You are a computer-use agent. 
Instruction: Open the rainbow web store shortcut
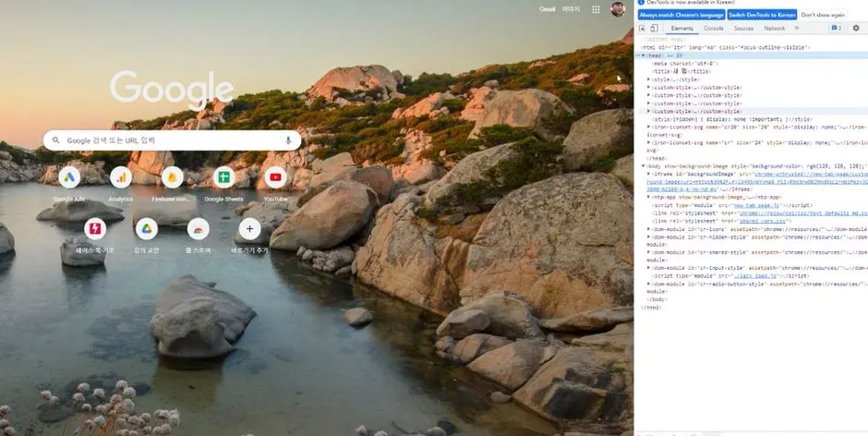coord(199,229)
